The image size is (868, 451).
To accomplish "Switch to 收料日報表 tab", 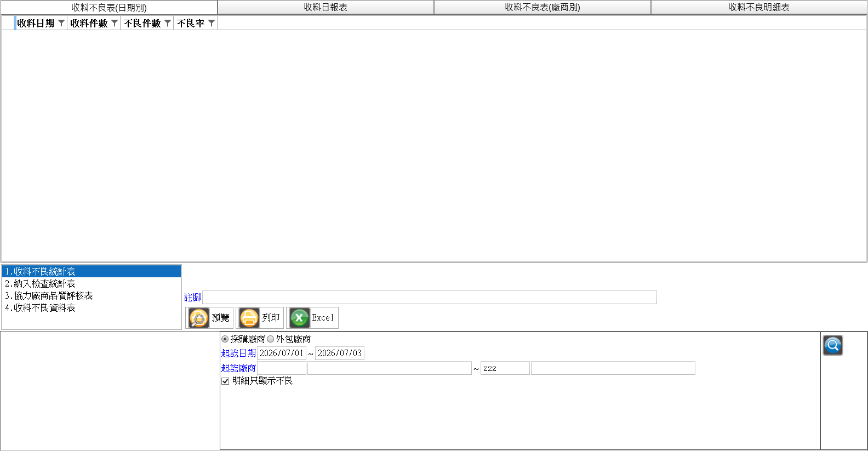I will (325, 7).
